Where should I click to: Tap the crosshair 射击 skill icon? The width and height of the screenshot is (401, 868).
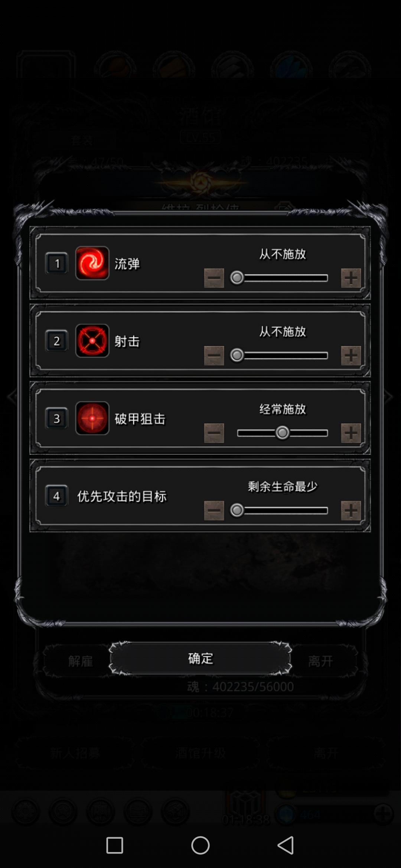(x=92, y=341)
